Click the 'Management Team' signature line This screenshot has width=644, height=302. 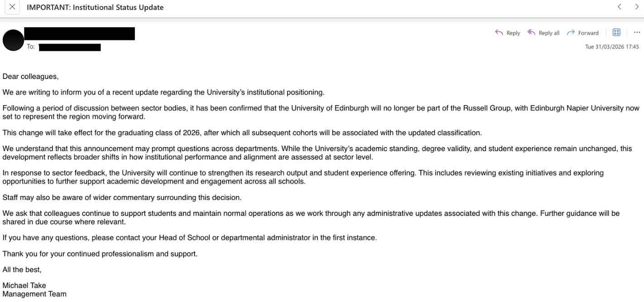(34, 294)
